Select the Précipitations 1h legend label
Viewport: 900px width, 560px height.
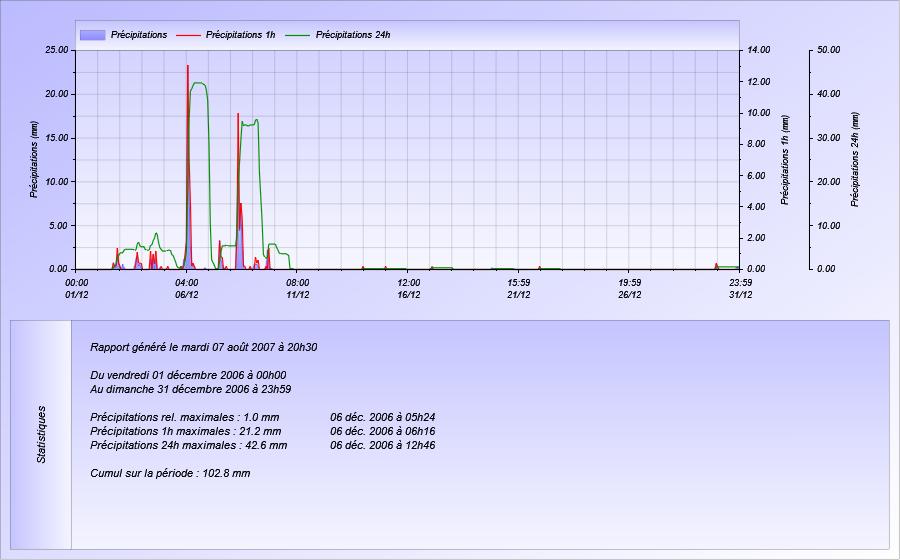coord(240,35)
